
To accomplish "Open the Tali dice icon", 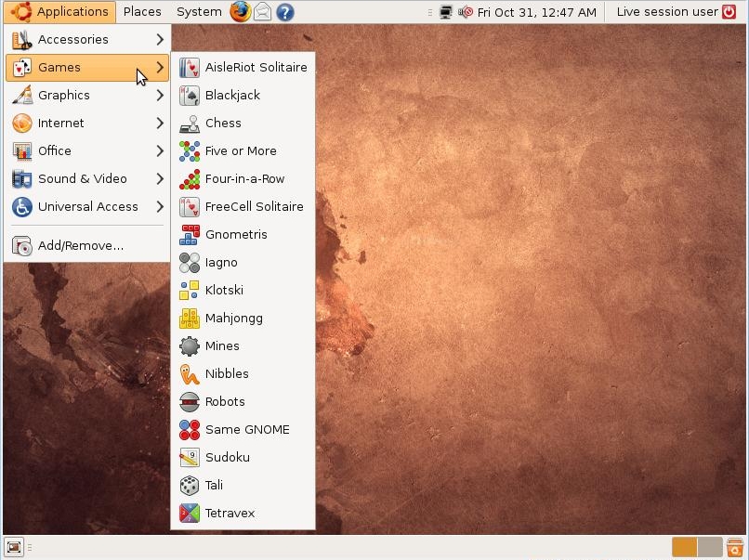I will click(x=190, y=485).
